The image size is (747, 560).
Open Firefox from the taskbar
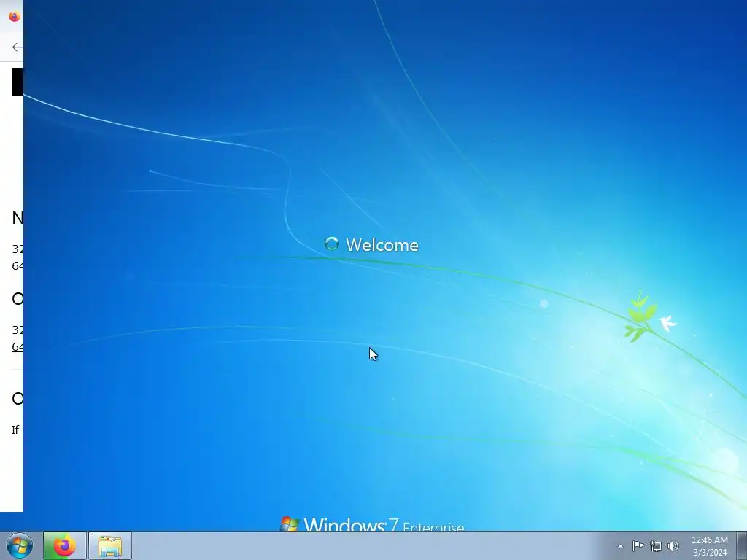[x=65, y=545]
